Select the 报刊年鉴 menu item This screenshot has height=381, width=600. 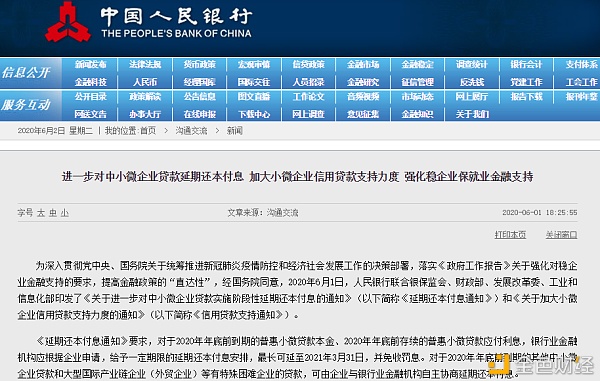coord(581,96)
